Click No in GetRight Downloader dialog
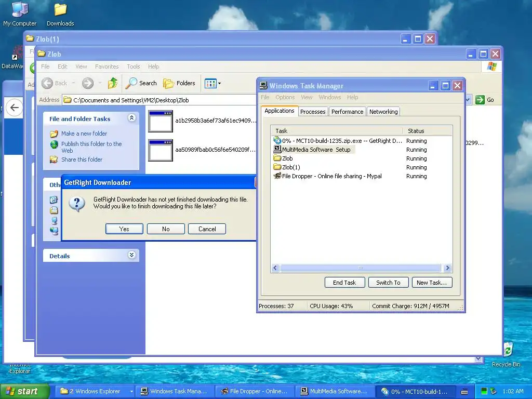The height and width of the screenshot is (399, 532). tap(166, 229)
